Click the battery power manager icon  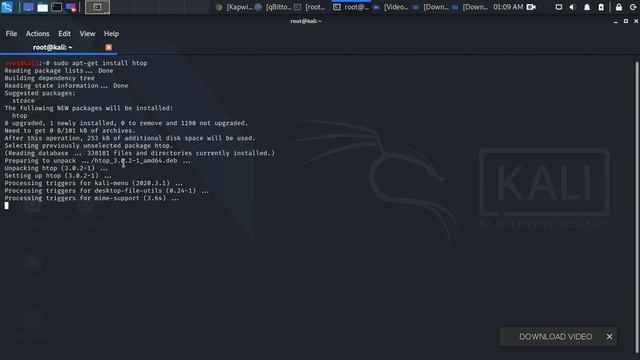pyautogui.click(x=601, y=7)
